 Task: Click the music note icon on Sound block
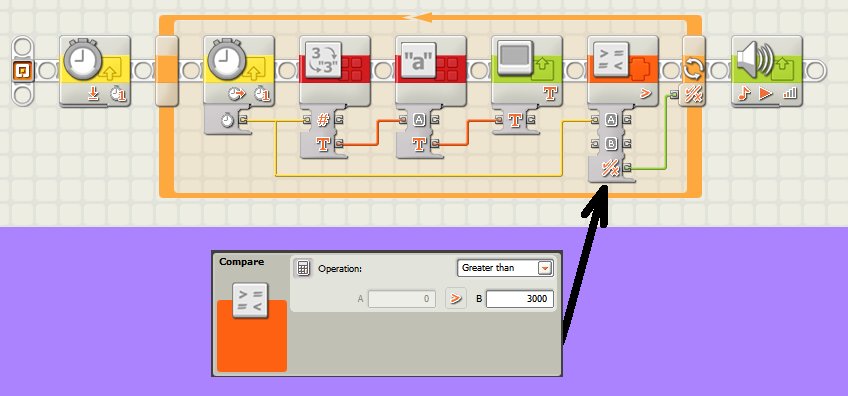click(745, 94)
